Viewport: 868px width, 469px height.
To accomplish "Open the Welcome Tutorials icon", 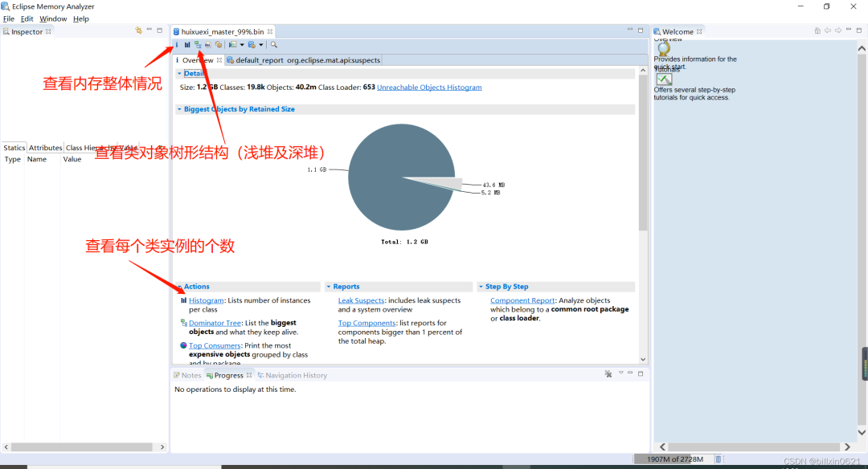I will click(x=664, y=79).
